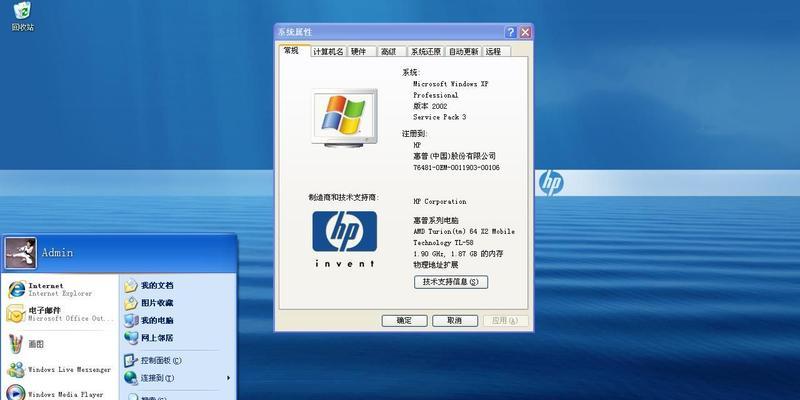Viewport: 800px width, 400px height.
Task: Click the 应用(A) button
Action: click(505, 320)
